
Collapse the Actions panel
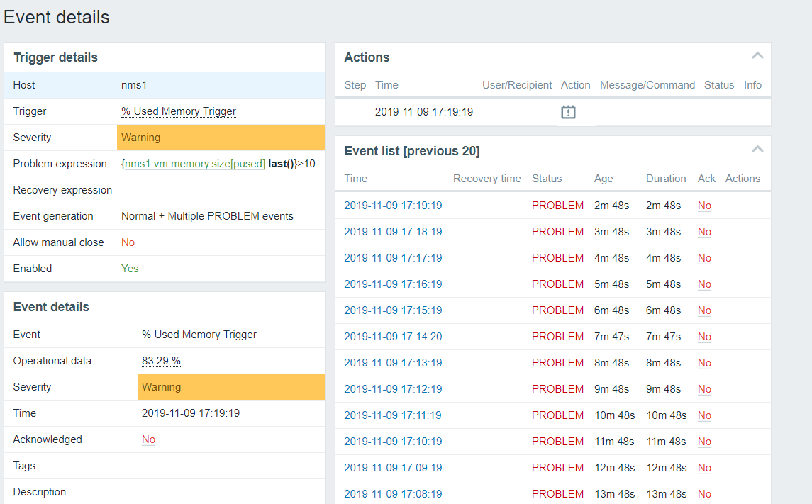pyautogui.click(x=757, y=55)
